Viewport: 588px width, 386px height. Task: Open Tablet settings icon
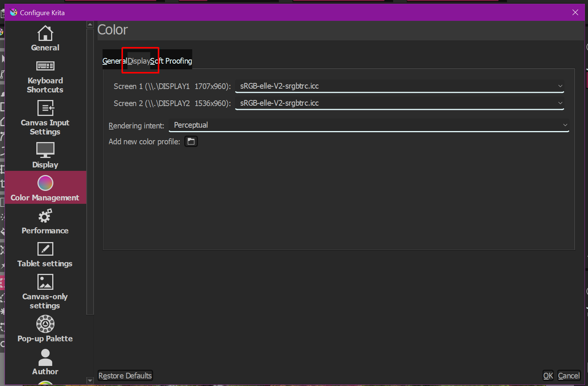point(45,249)
